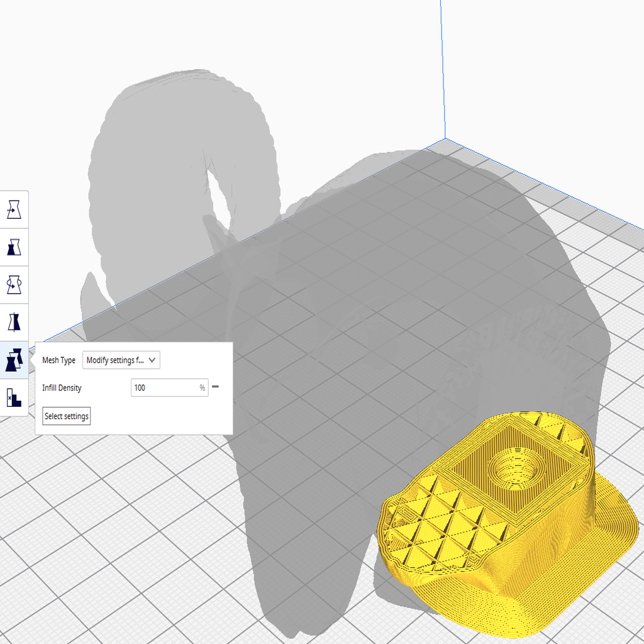Select the Mirror tool icon
Viewport: 644px width, 644px height.
click(14, 321)
